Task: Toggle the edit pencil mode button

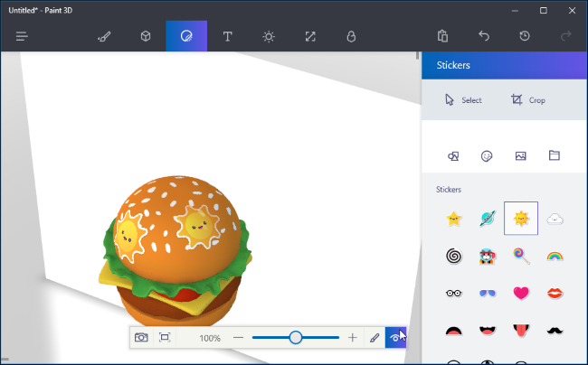Action: (x=375, y=338)
